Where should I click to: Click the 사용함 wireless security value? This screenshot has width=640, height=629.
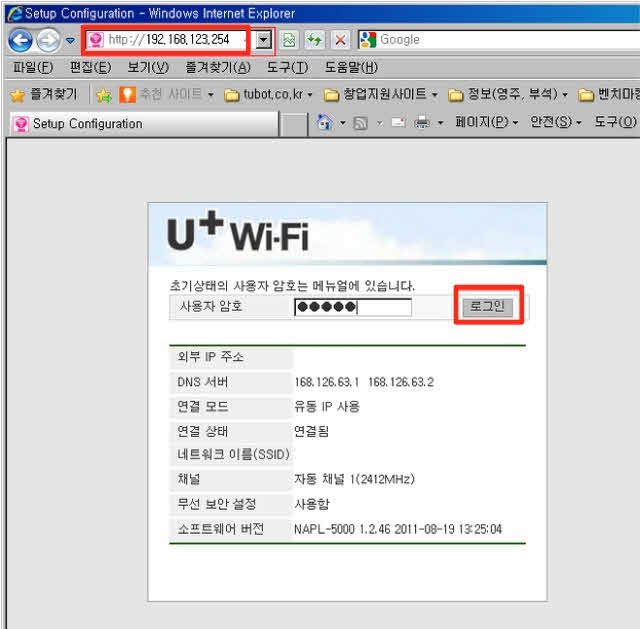point(311,505)
